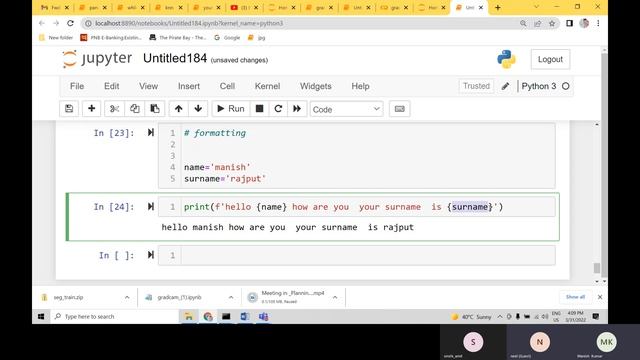Viewport: 640px width, 360px height.
Task: Open the cell type Code dropdown
Action: (x=346, y=109)
